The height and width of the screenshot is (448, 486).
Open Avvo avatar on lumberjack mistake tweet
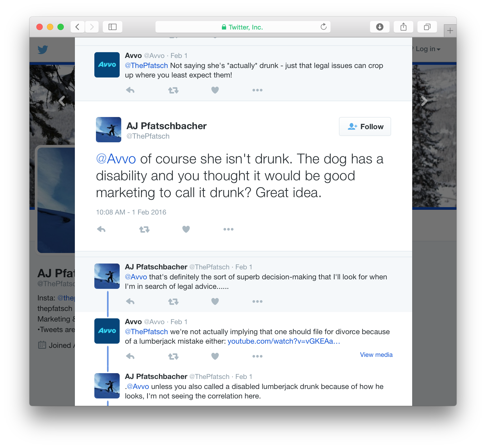pos(107,331)
